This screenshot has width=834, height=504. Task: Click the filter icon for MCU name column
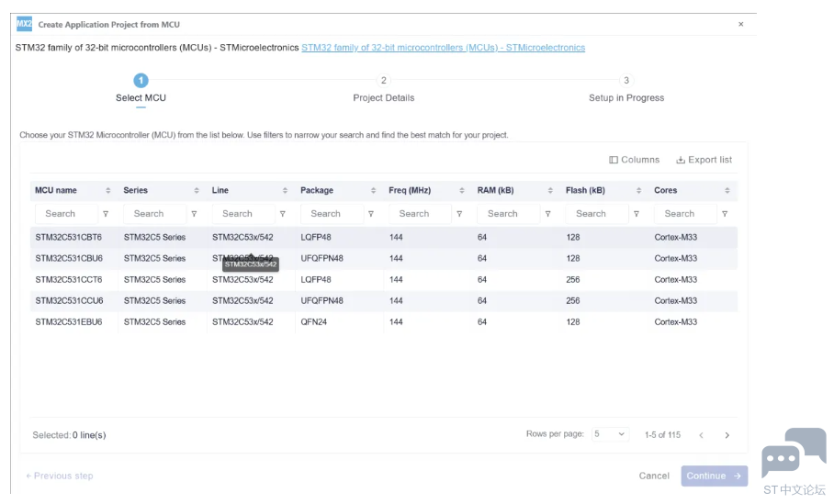tap(106, 214)
